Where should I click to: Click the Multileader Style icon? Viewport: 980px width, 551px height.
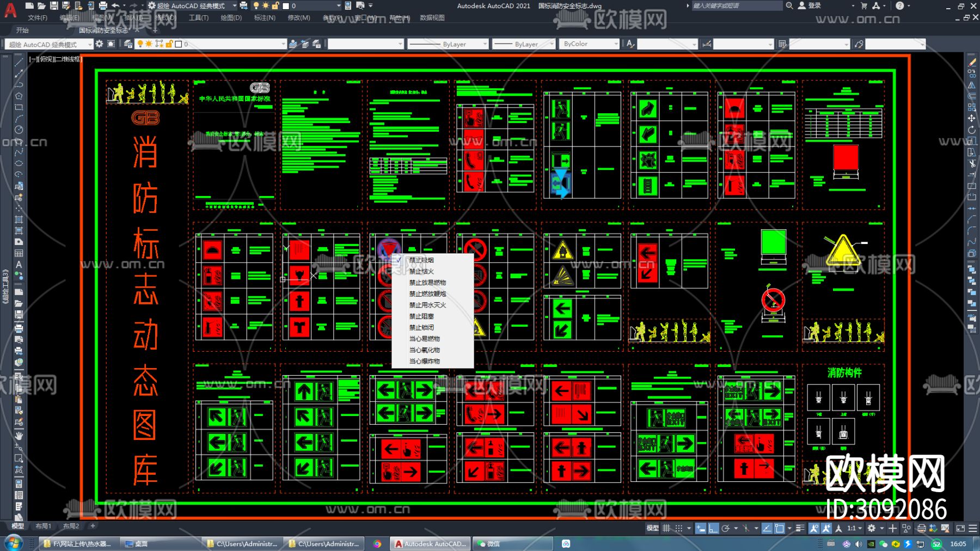coord(859,44)
